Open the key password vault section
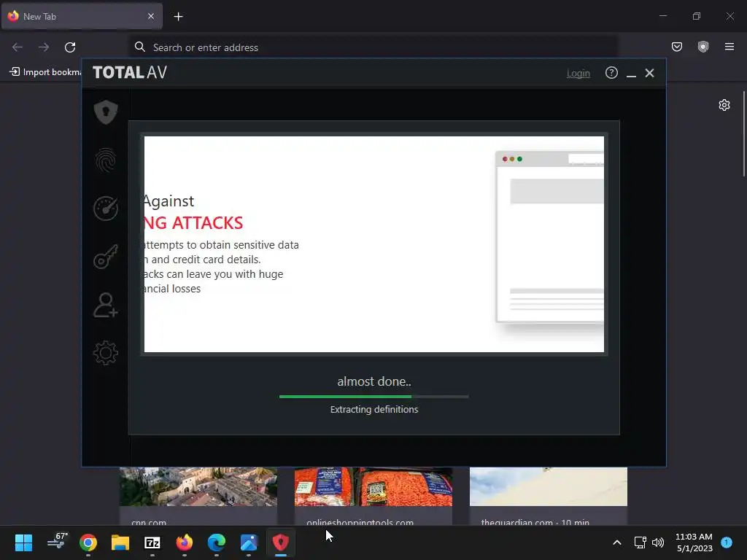The image size is (747, 560). pos(105,257)
